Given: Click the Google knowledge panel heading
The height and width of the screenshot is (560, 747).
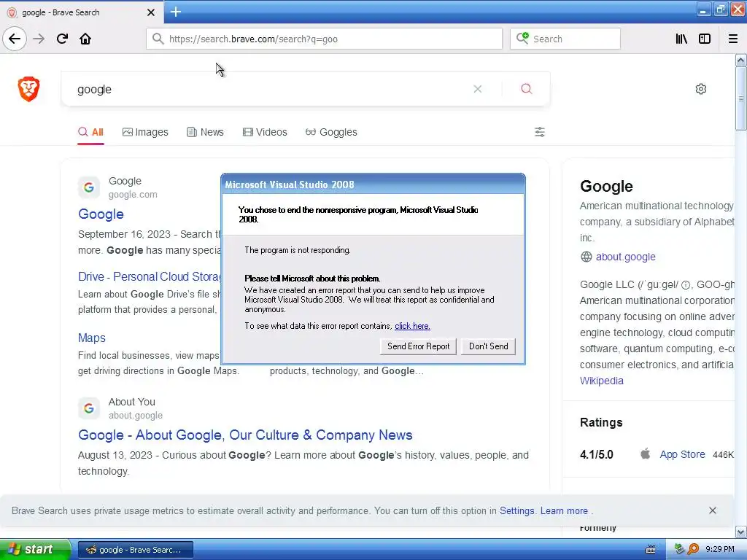Looking at the screenshot, I should tap(606, 186).
